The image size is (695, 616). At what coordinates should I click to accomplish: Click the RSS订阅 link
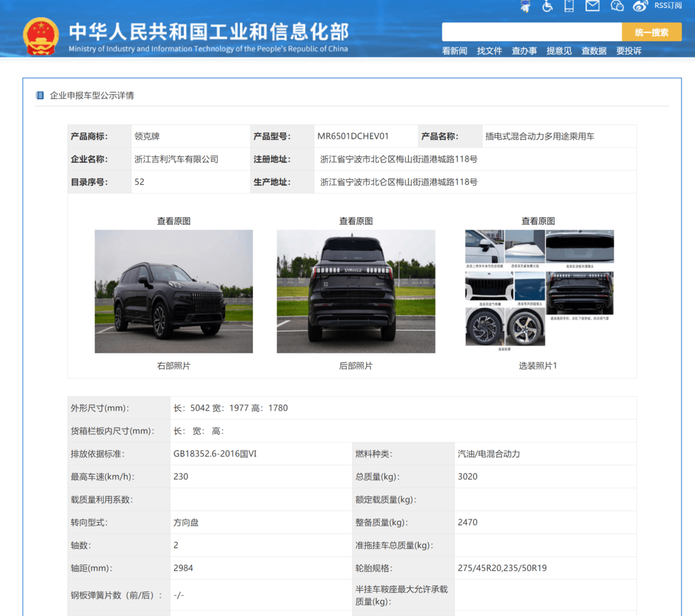point(668,6)
